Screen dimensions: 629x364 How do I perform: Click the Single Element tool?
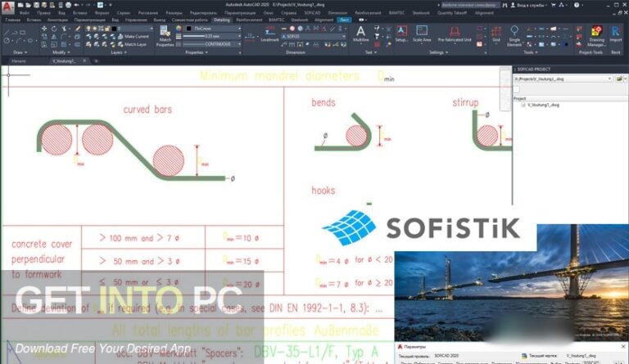(x=514, y=36)
